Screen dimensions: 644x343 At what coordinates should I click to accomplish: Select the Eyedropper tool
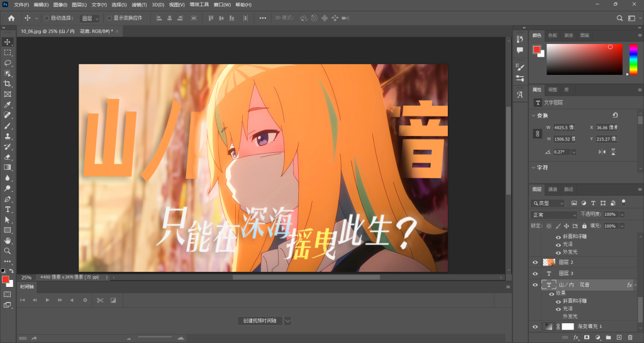click(8, 104)
